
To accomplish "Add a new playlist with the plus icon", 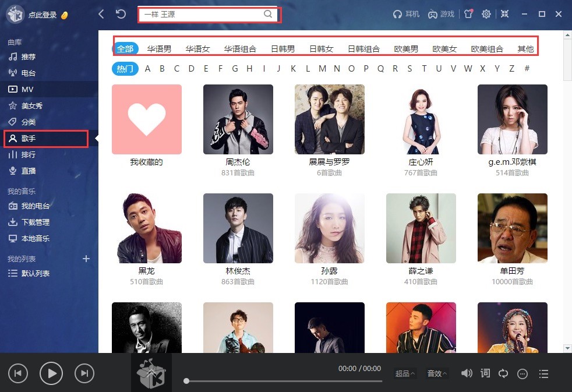I will [86, 259].
